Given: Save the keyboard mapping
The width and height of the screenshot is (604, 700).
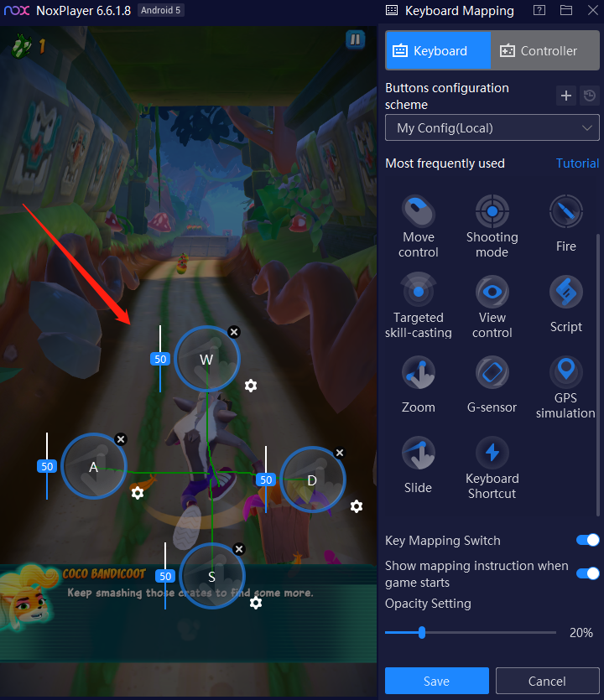Looking at the screenshot, I should [436, 681].
